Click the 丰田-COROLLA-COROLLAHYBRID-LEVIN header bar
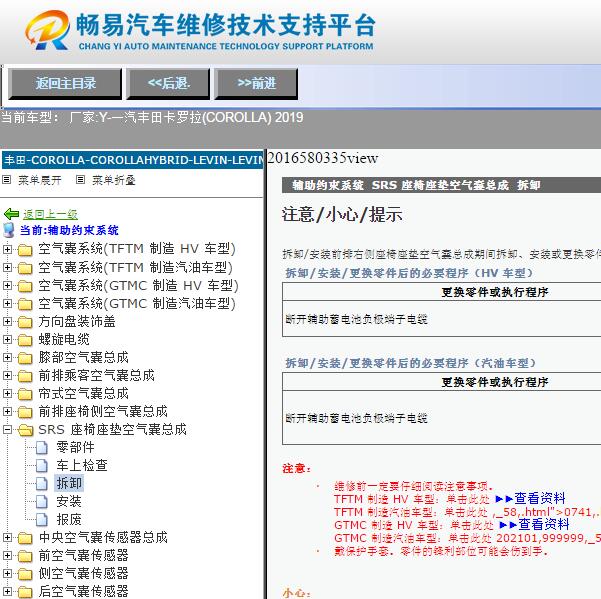 (133, 160)
